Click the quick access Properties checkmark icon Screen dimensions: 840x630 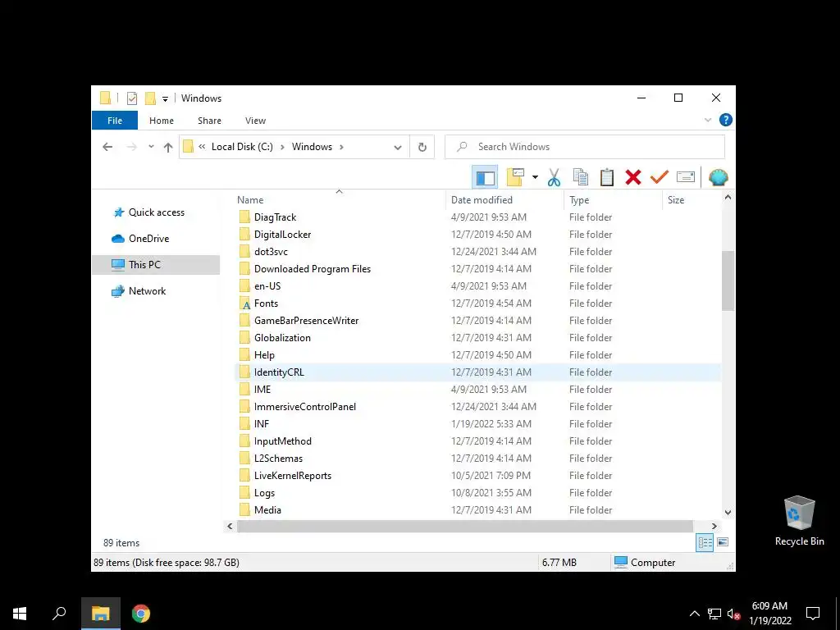[x=132, y=98]
